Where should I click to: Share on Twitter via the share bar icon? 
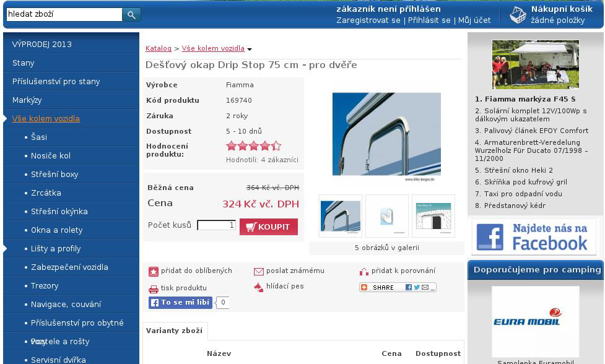pyautogui.click(x=417, y=287)
